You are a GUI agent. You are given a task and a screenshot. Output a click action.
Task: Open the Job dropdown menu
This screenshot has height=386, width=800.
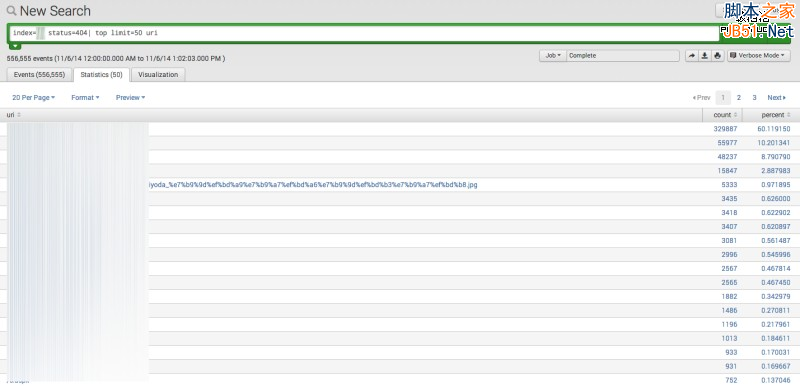tap(553, 56)
